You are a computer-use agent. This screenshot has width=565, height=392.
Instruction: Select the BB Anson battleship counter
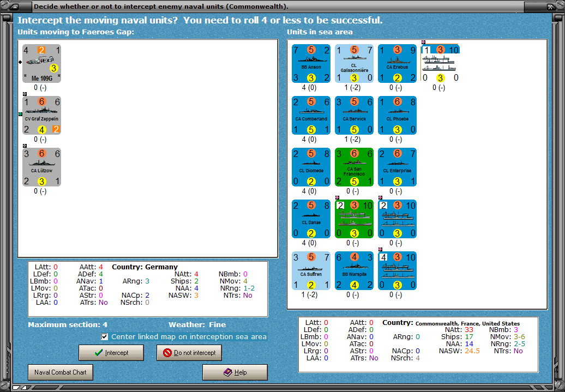pyautogui.click(x=311, y=63)
